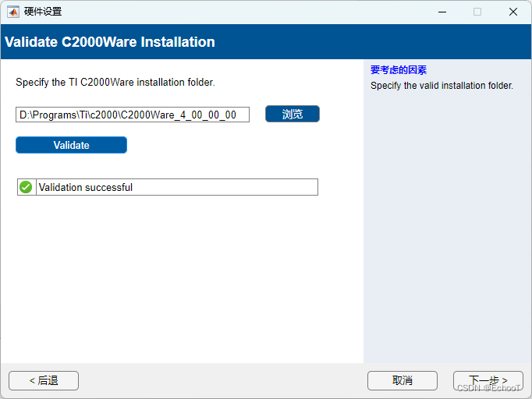Click the 浏览 browse button
The height and width of the screenshot is (399, 532).
(293, 114)
